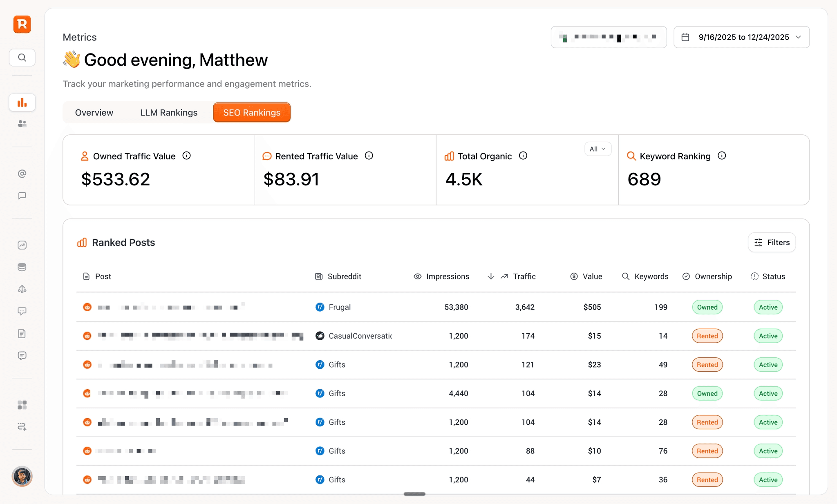The width and height of the screenshot is (837, 504).
Task: Expand the date range 9/16/2025 to 12/24/2025 dropdown
Action: tap(741, 37)
